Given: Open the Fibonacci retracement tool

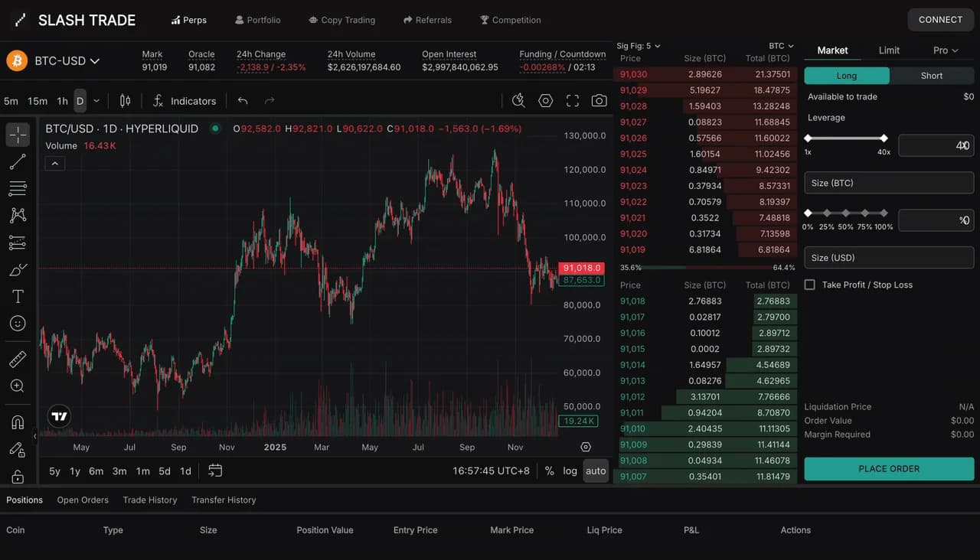Looking at the screenshot, I should (18, 188).
